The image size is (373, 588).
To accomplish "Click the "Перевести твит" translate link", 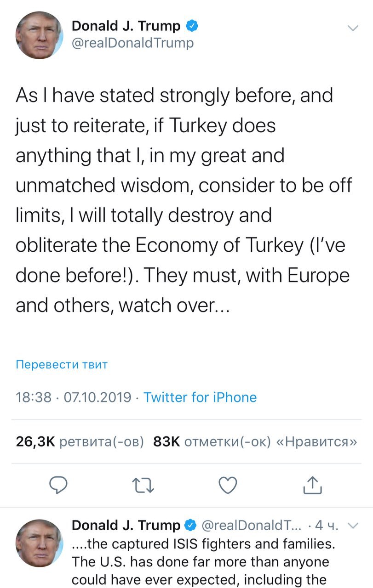I will 62,365.
